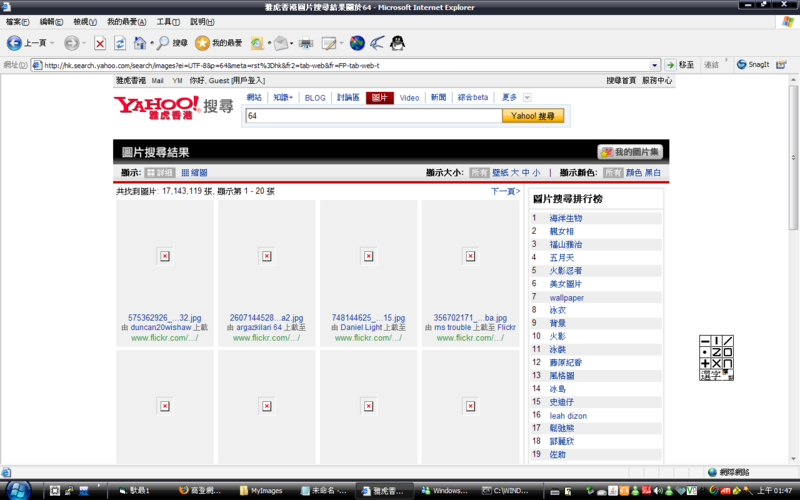
Task: Open the Forward button history dropdown
Action: [84, 43]
